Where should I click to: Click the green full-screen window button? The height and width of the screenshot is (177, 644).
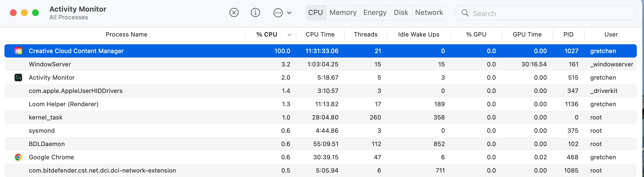[x=35, y=13]
